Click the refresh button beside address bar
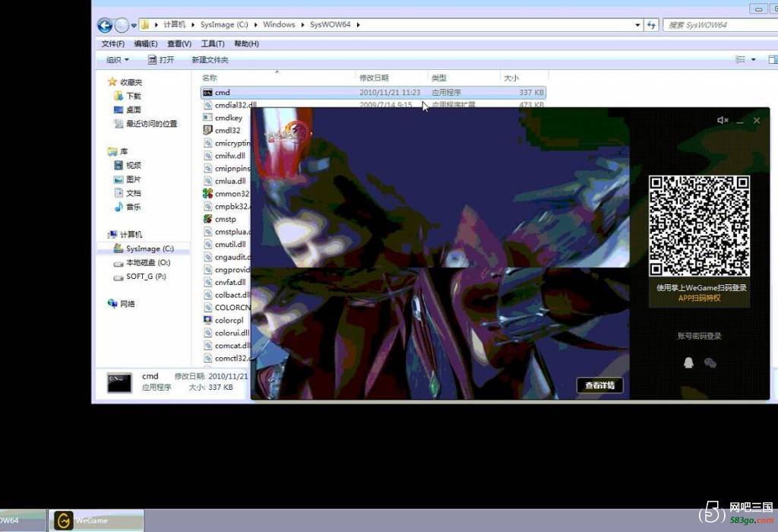This screenshot has width=778, height=532. click(x=651, y=25)
